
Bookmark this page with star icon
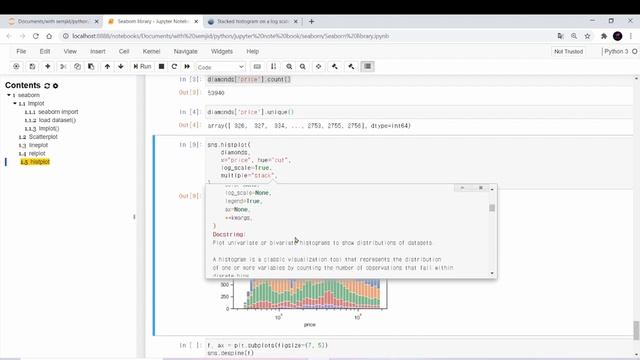tap(587, 36)
